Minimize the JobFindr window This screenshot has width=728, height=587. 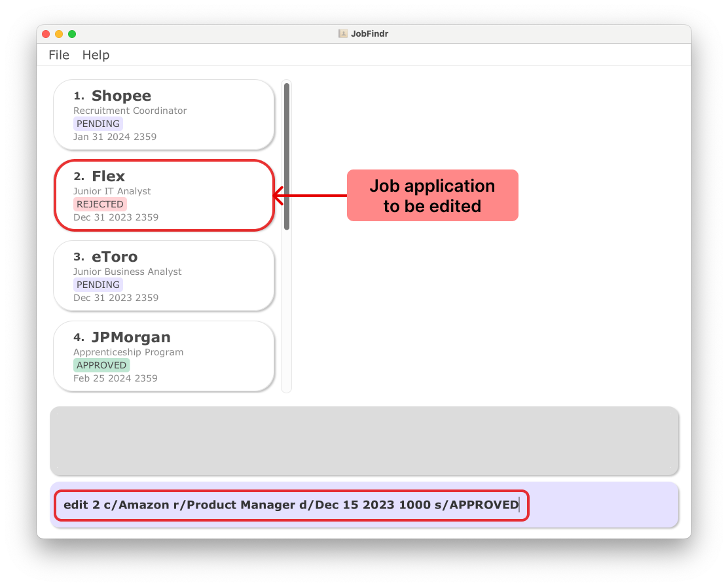[x=59, y=34]
